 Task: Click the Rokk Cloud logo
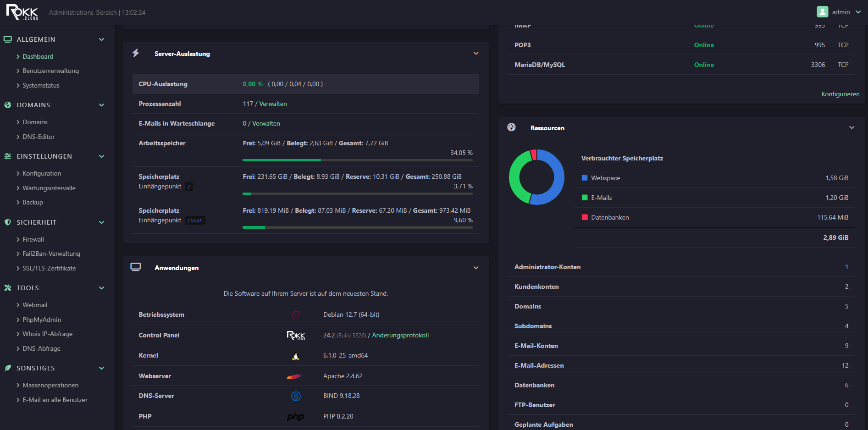pos(22,12)
